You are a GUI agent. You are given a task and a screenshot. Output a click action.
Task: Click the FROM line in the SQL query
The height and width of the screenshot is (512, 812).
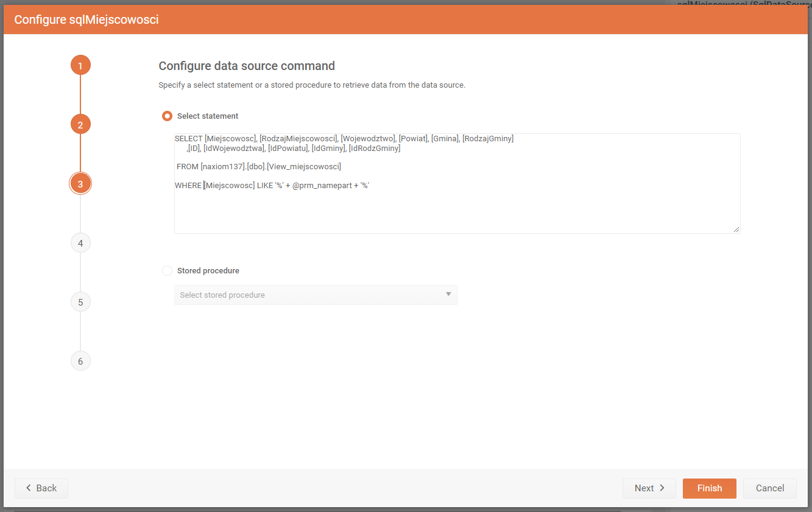tap(259, 167)
